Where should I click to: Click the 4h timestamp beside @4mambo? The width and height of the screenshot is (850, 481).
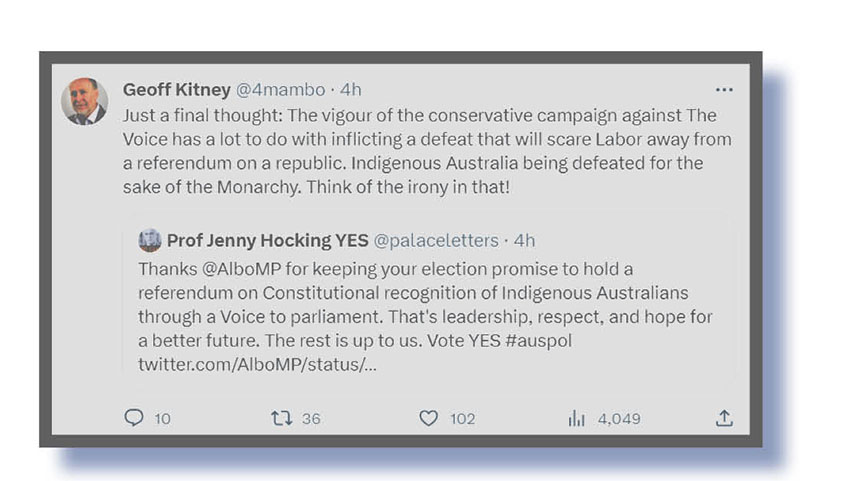click(x=350, y=90)
